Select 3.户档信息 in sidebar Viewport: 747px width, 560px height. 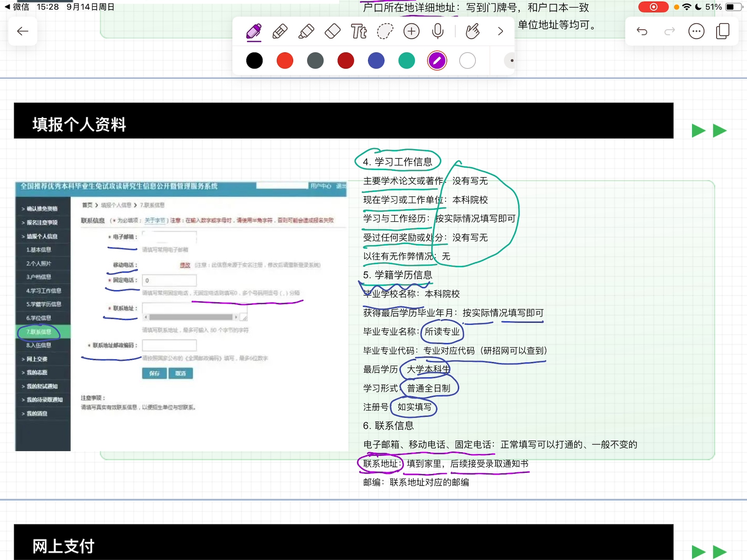pyautogui.click(x=39, y=277)
